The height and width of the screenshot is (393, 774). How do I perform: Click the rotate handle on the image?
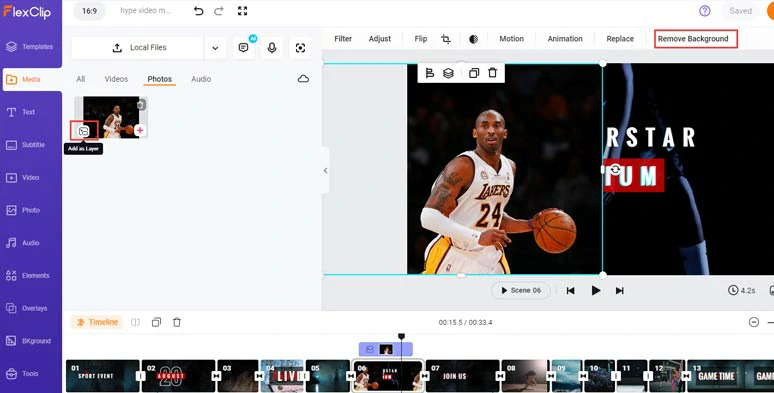[615, 169]
